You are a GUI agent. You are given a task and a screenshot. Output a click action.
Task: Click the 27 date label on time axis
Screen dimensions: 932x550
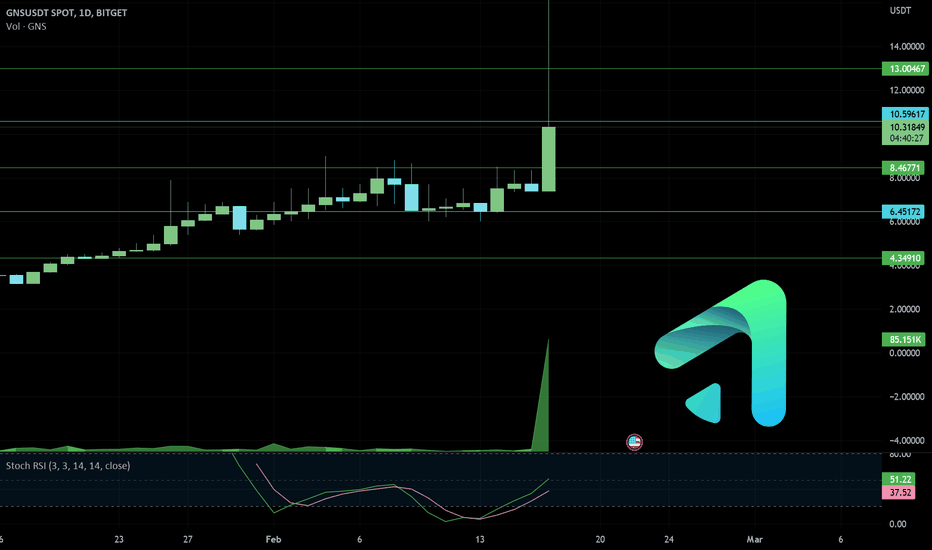[188, 539]
